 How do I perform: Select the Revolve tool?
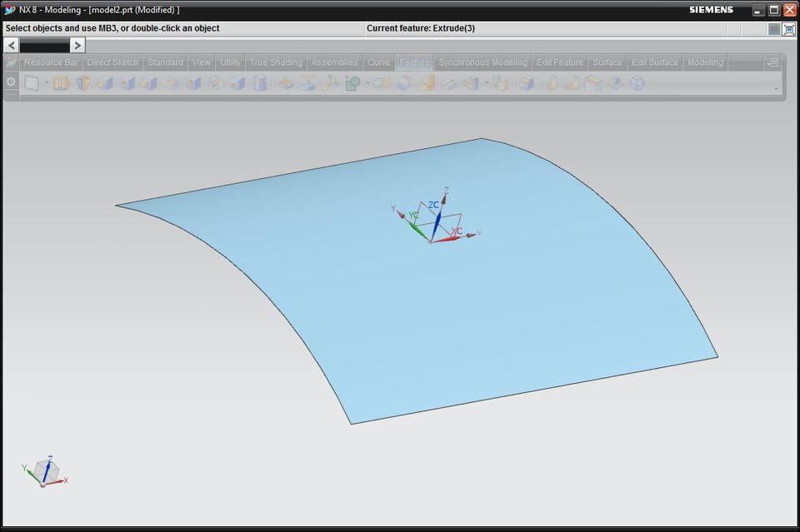point(82,83)
